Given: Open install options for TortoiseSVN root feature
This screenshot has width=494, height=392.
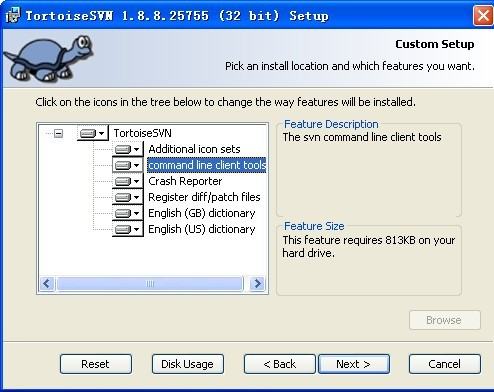Looking at the screenshot, I should [x=92, y=133].
